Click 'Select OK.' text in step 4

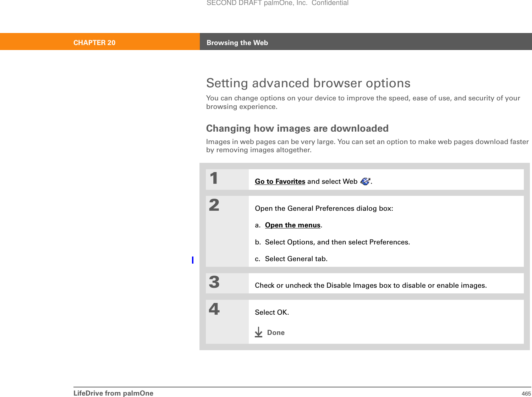(x=272, y=312)
